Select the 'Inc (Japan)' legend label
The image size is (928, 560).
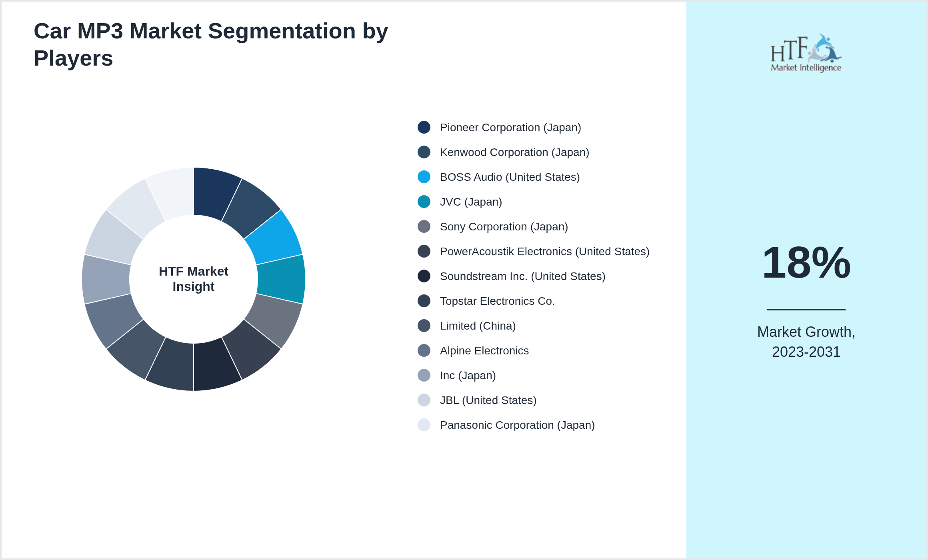click(x=468, y=376)
